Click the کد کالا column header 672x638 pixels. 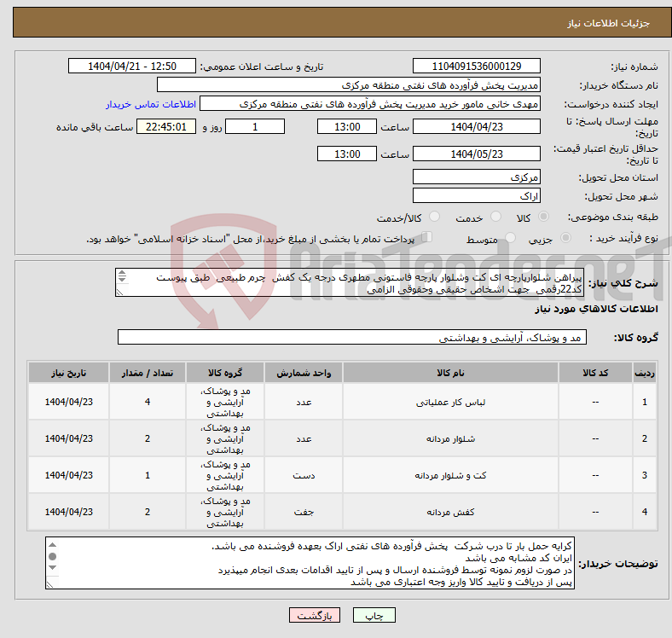point(595,373)
